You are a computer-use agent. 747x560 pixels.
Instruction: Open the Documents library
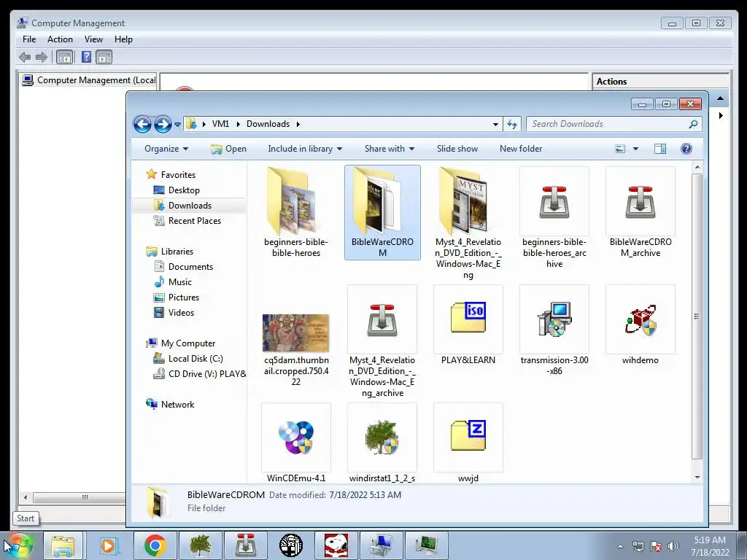[190, 267]
